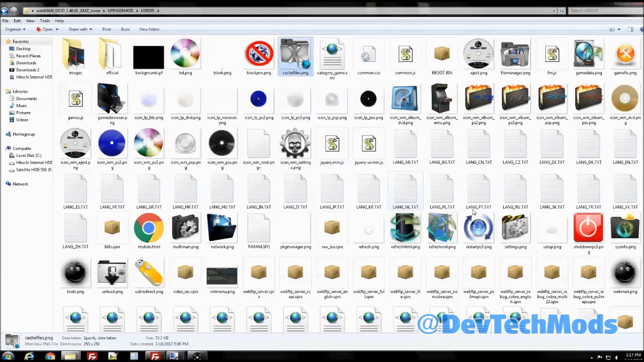
Task: Select Homegroup in navigation pane
Action: pyautogui.click(x=24, y=134)
